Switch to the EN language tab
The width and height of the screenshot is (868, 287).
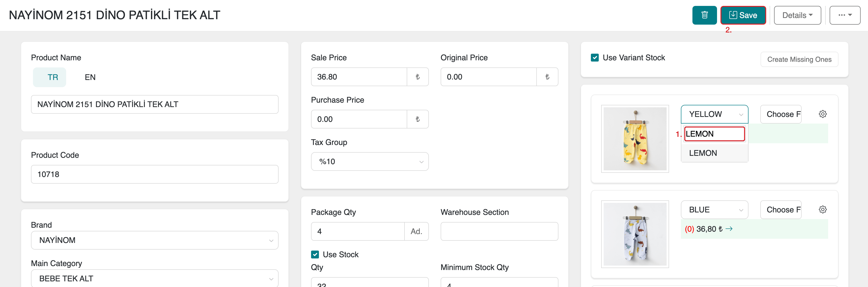tap(90, 77)
